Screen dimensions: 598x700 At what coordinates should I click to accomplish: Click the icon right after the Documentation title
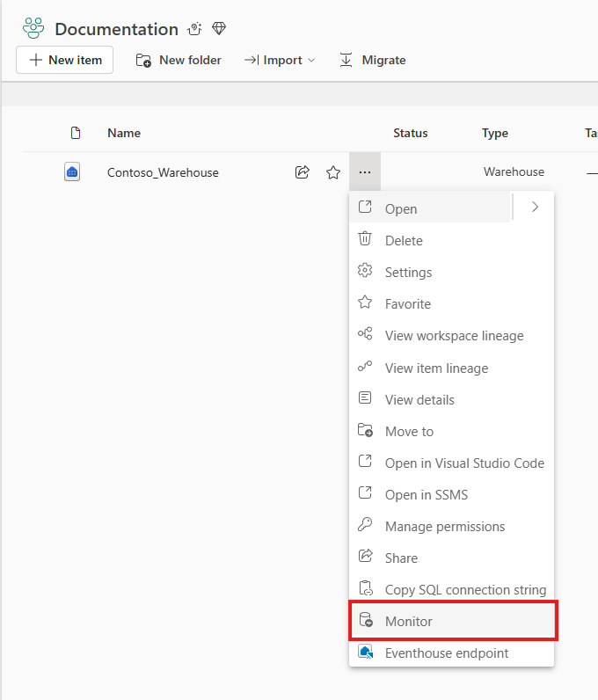pyautogui.click(x=194, y=29)
